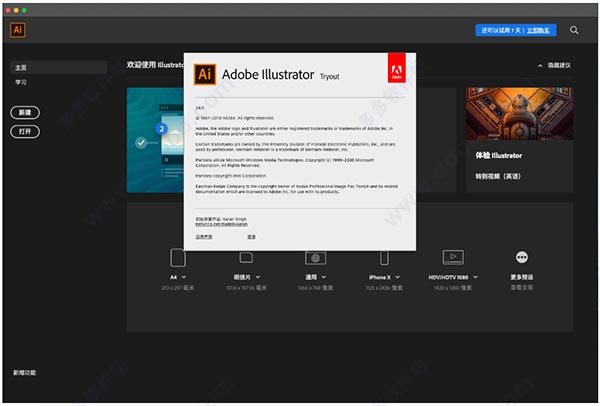
Task: Click the 打开 open button
Action: point(25,132)
